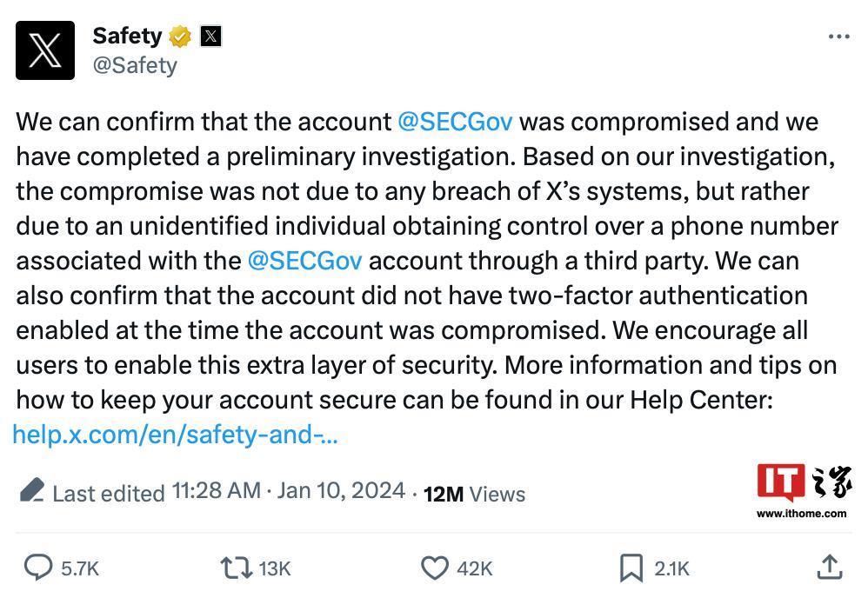Click the edit pencil icon near Last edited
This screenshot has height=598, width=868.
[x=32, y=491]
